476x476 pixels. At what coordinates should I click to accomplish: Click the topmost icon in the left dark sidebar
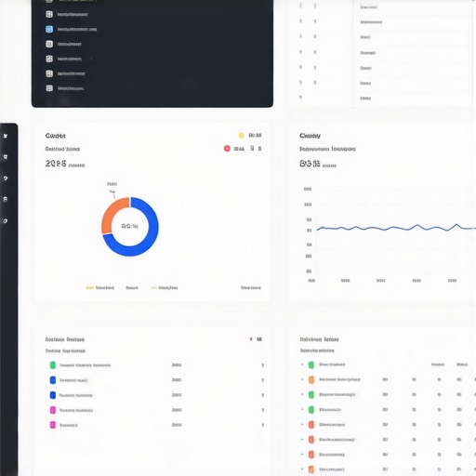(x=6, y=136)
